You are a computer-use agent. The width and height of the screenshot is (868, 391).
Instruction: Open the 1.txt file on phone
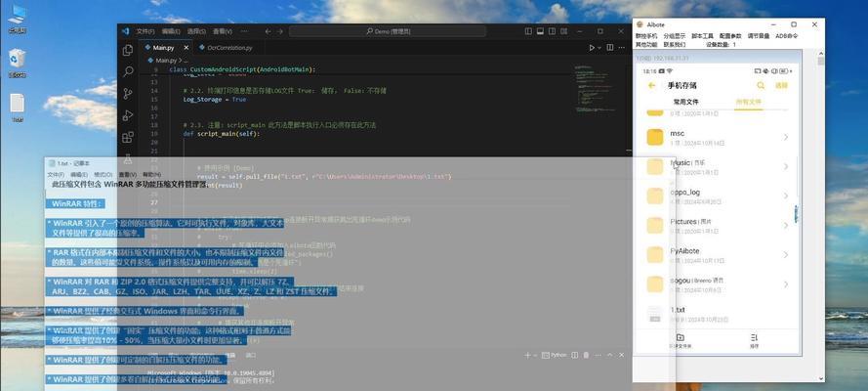click(718, 314)
